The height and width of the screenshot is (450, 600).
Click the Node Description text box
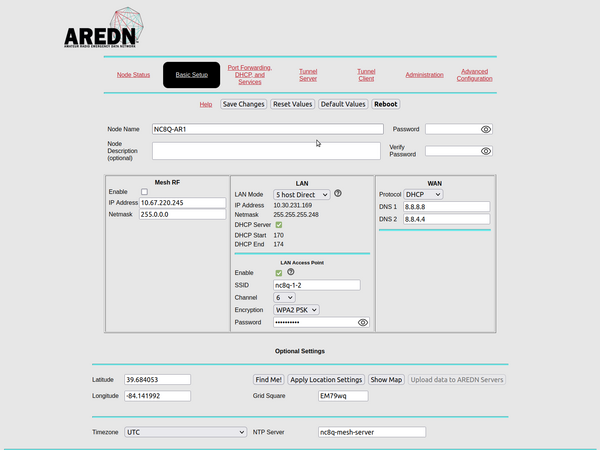click(266, 151)
